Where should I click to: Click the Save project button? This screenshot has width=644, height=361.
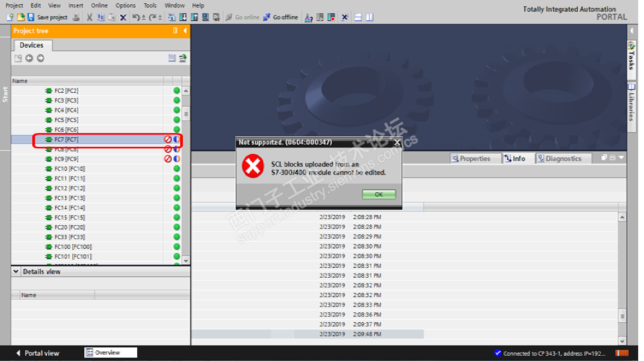click(48, 17)
